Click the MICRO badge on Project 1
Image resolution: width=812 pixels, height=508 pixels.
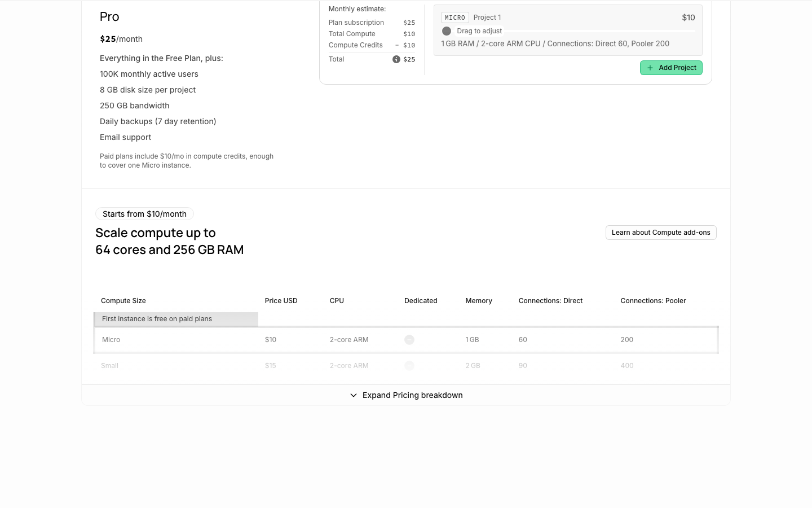point(455,17)
